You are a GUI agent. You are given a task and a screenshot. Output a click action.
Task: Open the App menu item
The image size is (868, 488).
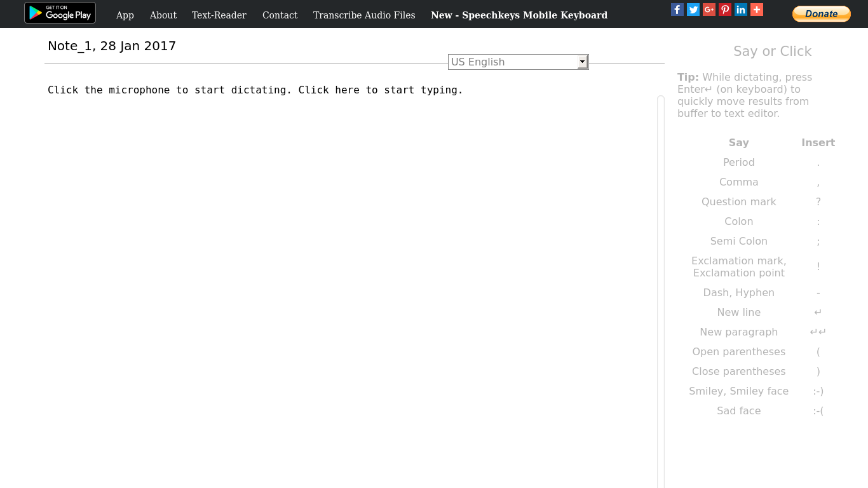pos(125,15)
